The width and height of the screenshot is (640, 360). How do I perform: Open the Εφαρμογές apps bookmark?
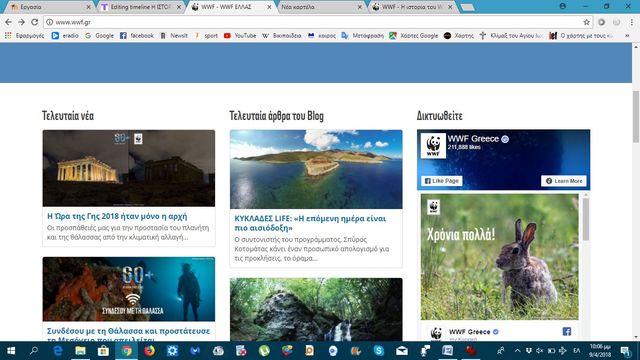click(x=24, y=36)
